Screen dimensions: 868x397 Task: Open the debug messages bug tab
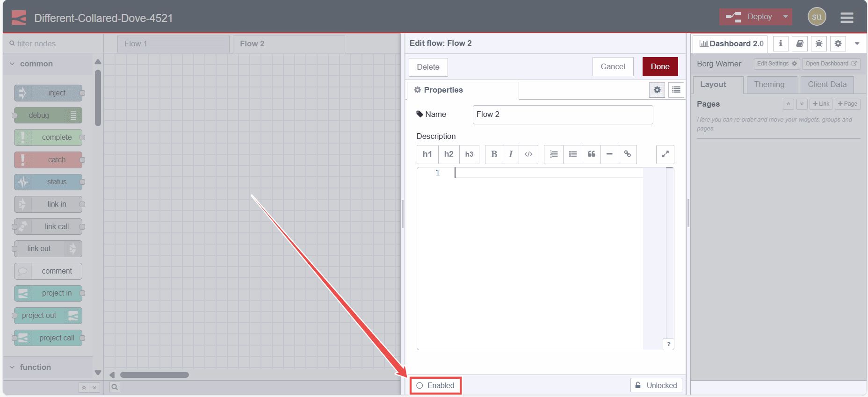click(x=819, y=43)
